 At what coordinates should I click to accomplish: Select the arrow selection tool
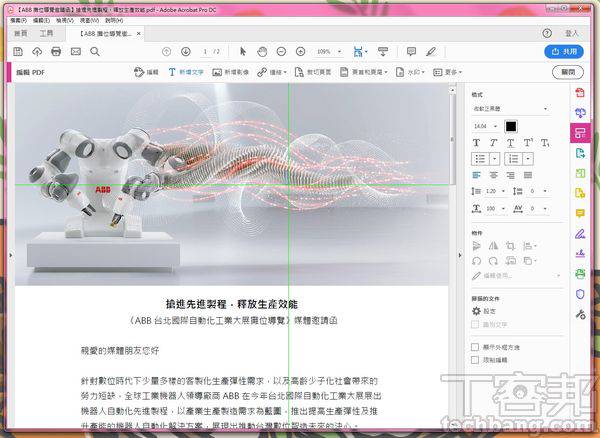pyautogui.click(x=243, y=51)
